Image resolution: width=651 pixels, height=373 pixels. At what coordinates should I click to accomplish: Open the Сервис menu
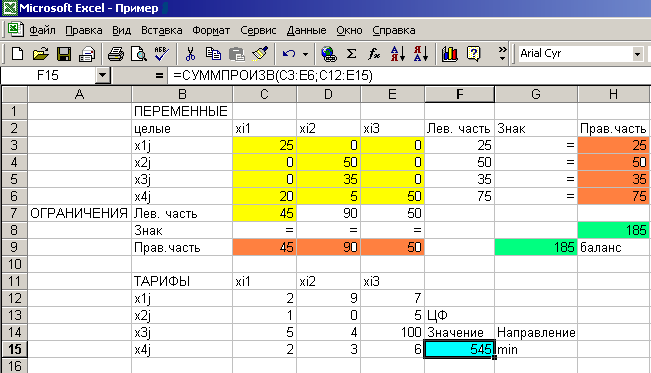(258, 30)
